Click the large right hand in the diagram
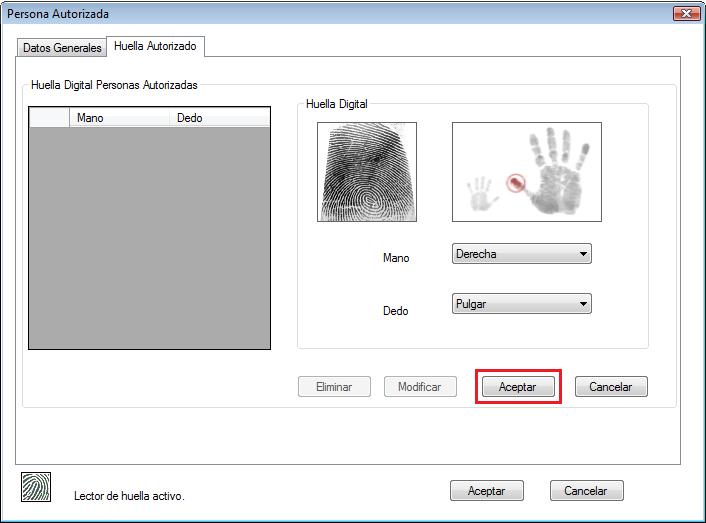 pyautogui.click(x=561, y=172)
